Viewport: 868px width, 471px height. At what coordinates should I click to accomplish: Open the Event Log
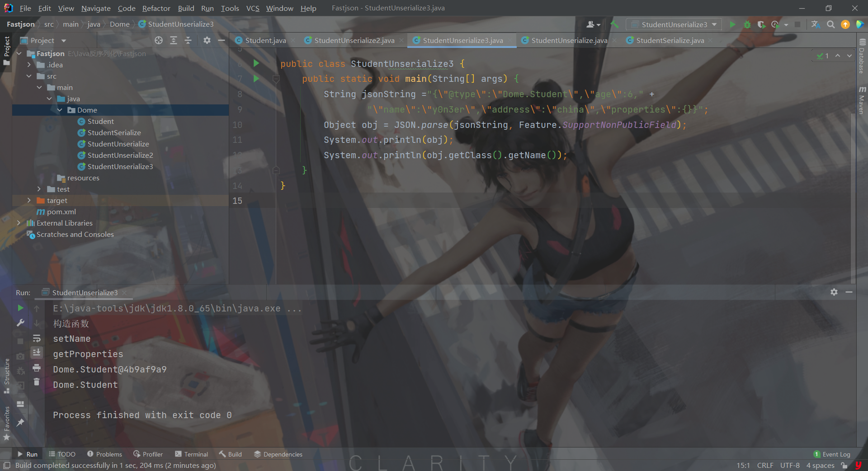832,454
